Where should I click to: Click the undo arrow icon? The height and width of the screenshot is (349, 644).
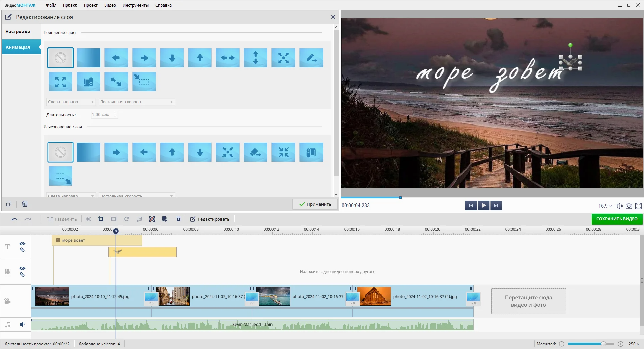[x=14, y=219]
